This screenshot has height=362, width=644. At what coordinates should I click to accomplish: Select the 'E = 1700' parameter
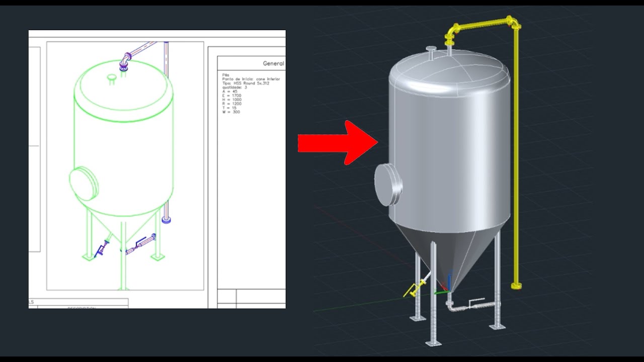pos(231,96)
